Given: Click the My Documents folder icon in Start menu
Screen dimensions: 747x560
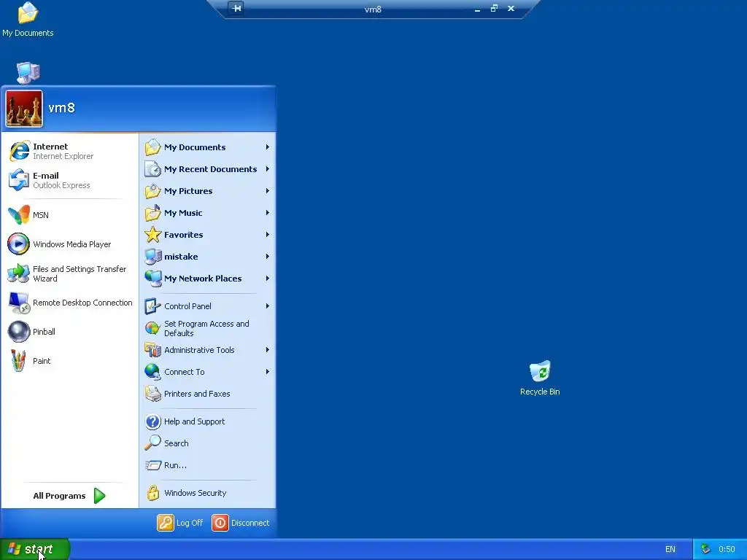Looking at the screenshot, I should tap(153, 147).
